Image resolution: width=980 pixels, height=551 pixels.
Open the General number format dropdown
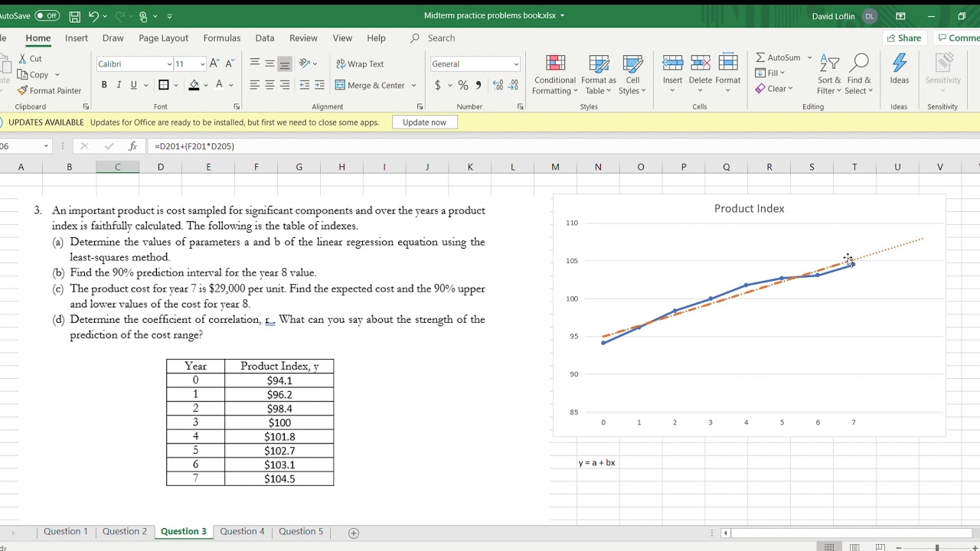(516, 64)
